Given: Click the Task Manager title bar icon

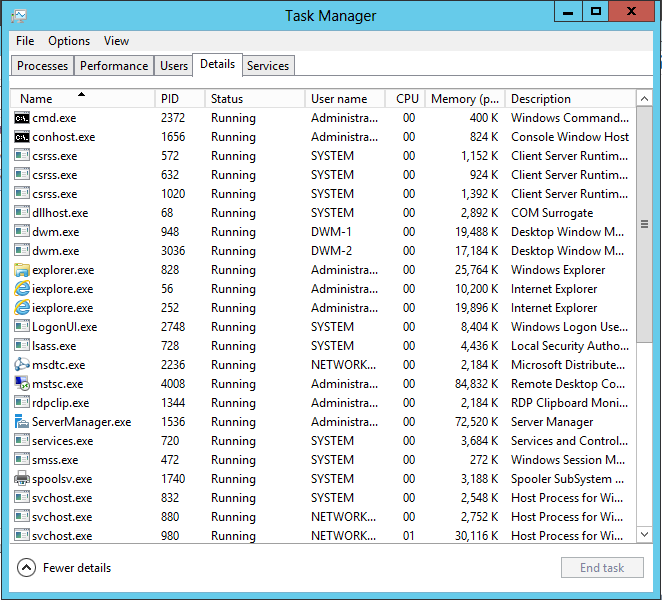Looking at the screenshot, I should click(19, 16).
